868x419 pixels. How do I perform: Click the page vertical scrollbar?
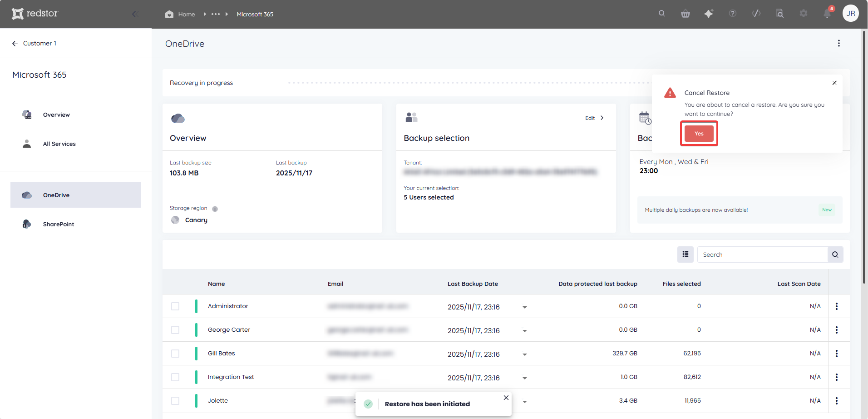click(864, 157)
